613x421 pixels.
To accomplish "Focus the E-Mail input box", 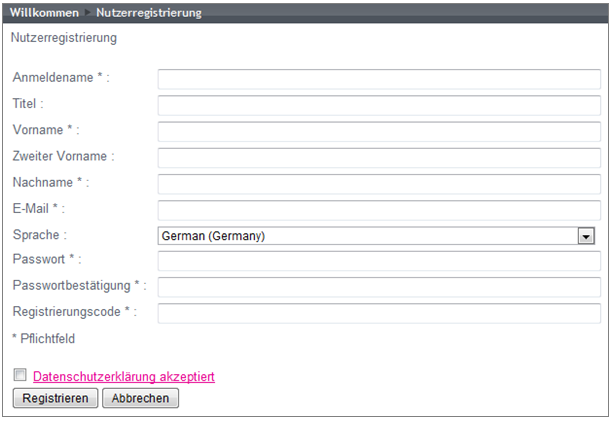I will (x=379, y=210).
